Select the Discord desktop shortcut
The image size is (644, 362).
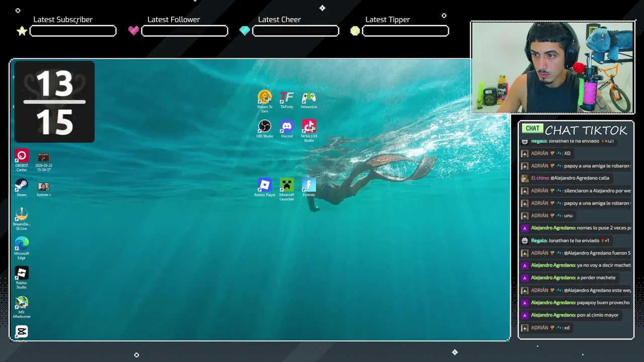click(x=287, y=129)
